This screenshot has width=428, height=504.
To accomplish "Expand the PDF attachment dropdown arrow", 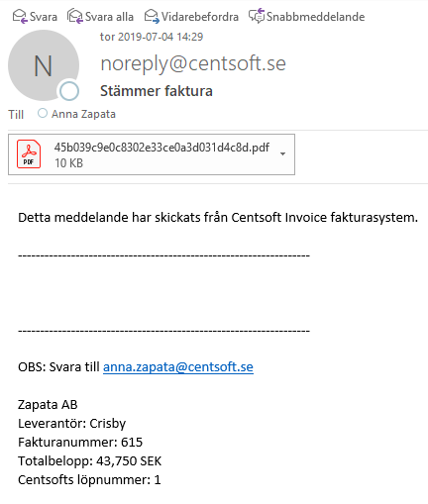I will click(x=282, y=154).
